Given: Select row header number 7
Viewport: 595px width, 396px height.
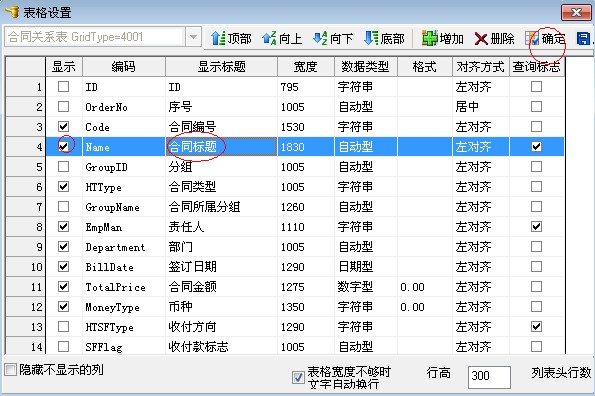Looking at the screenshot, I should [x=25, y=207].
